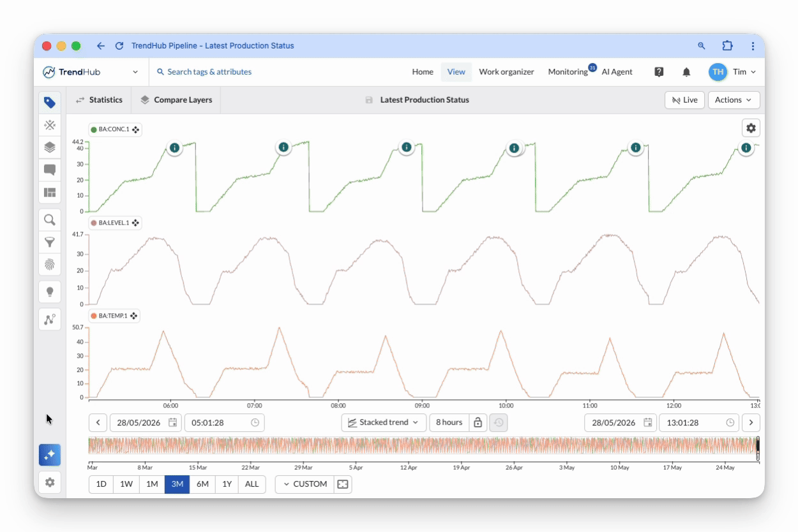798x532 pixels.
Task: Click the BA:CONC.1 green color dot
Action: [94, 129]
